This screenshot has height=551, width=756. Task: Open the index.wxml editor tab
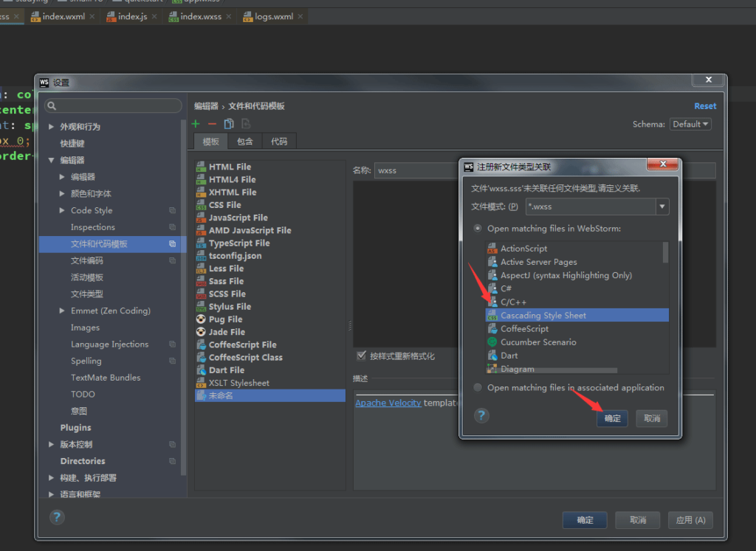click(x=63, y=16)
